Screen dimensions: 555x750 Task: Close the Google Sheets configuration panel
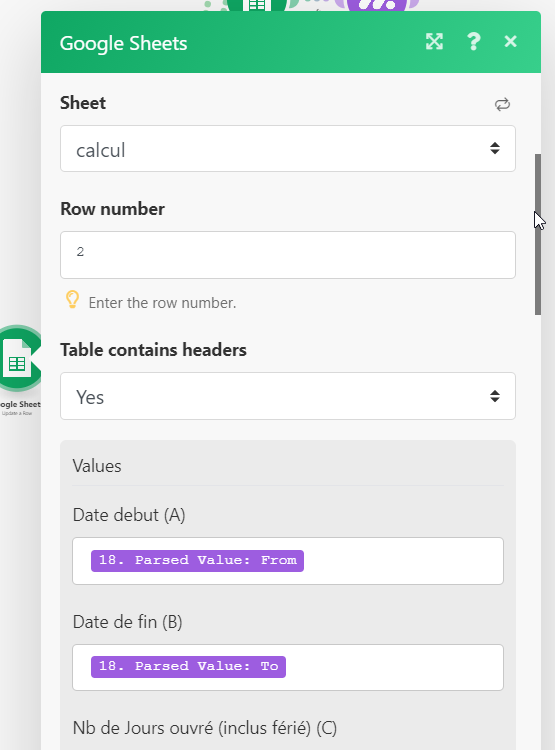(511, 42)
